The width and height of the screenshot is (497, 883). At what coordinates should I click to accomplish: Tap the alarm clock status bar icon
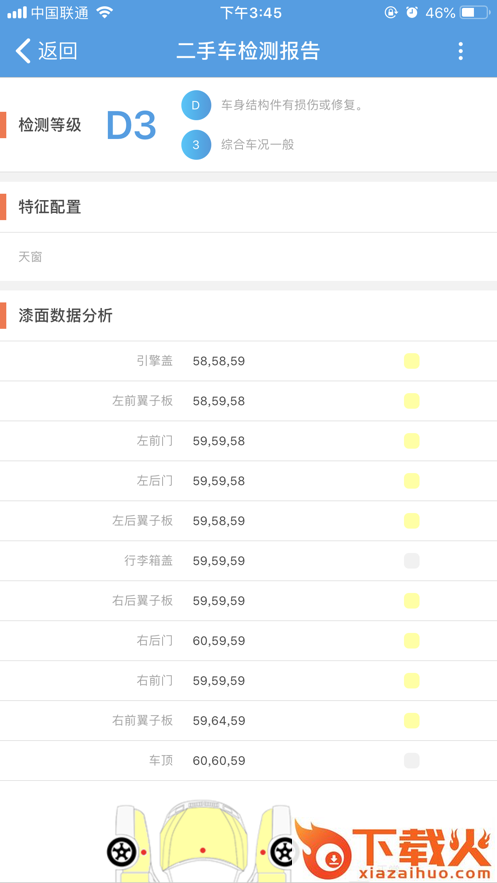click(x=412, y=12)
